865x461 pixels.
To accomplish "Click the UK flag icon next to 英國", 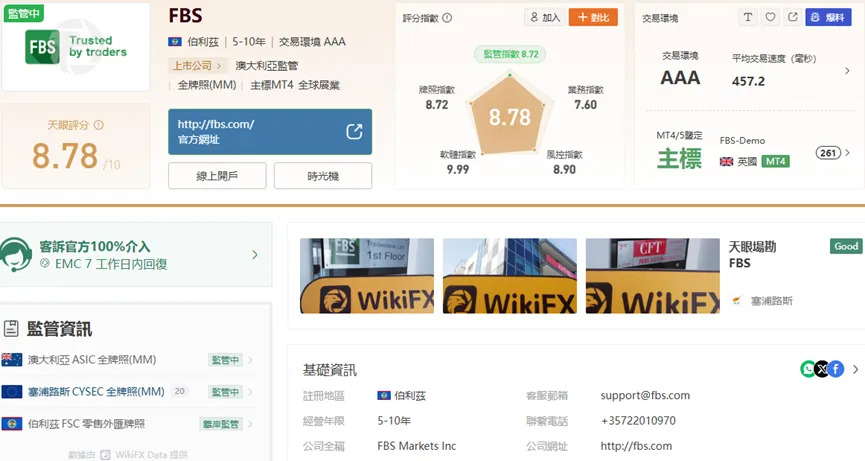I will tap(727, 162).
